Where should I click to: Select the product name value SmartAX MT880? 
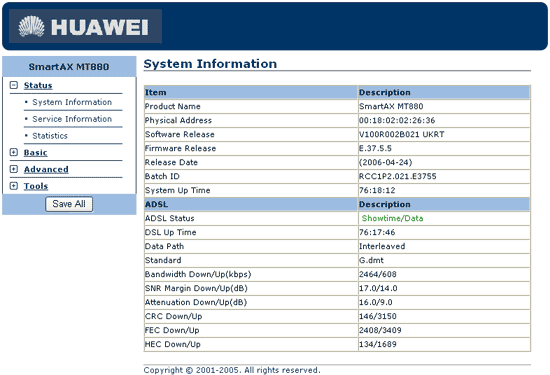(391, 106)
